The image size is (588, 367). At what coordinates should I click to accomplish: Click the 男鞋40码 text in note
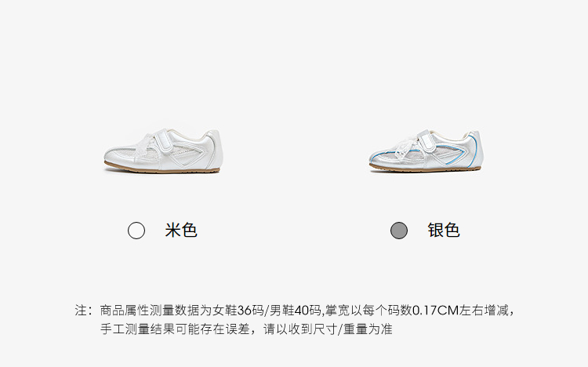(295, 311)
